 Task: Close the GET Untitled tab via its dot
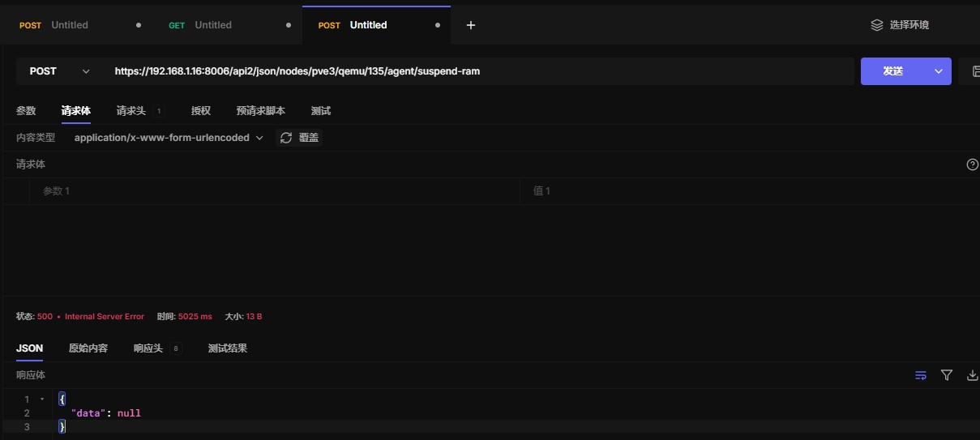[289, 25]
